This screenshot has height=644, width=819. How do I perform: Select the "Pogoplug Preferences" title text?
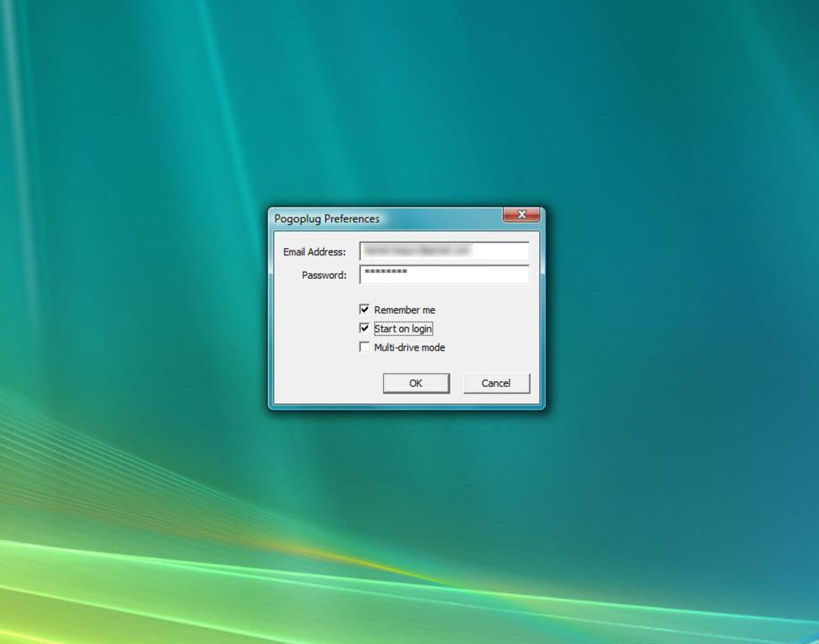pyautogui.click(x=327, y=219)
